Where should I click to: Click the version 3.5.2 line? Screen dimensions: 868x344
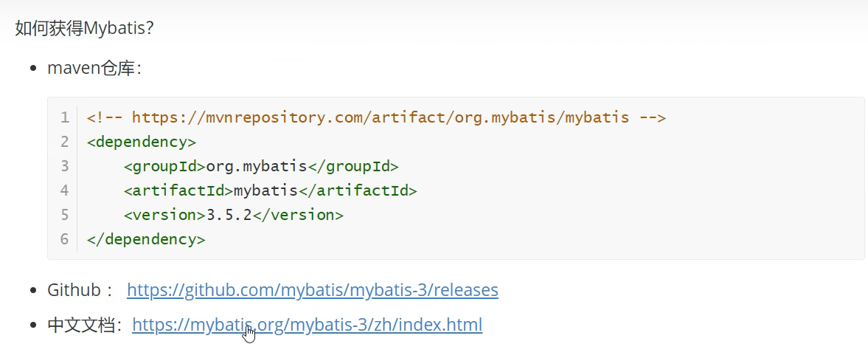click(x=233, y=215)
